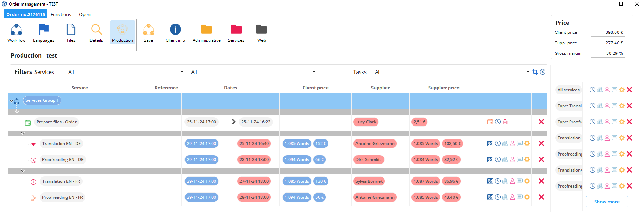Open the Functions menu
The width and height of the screenshot is (644, 212).
[61, 14]
